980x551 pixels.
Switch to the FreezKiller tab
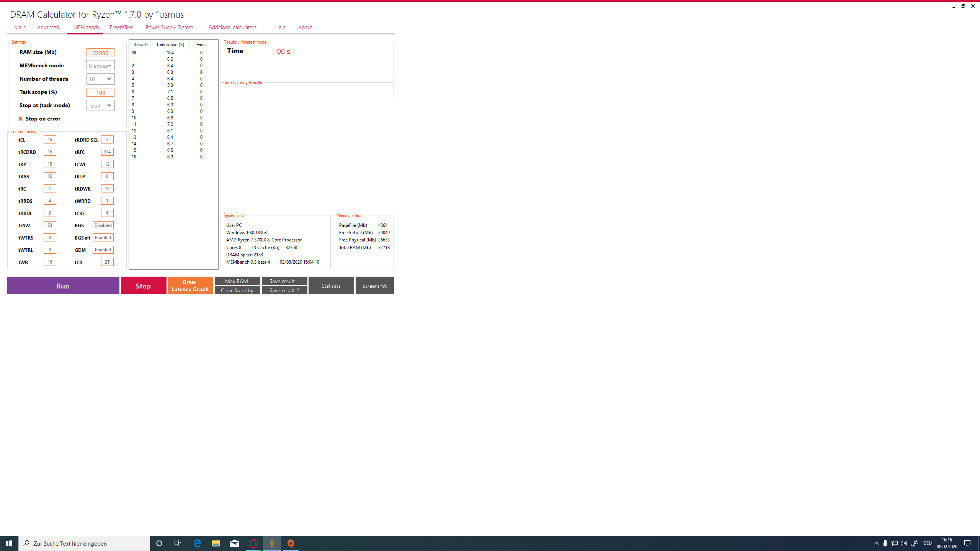tap(121, 27)
